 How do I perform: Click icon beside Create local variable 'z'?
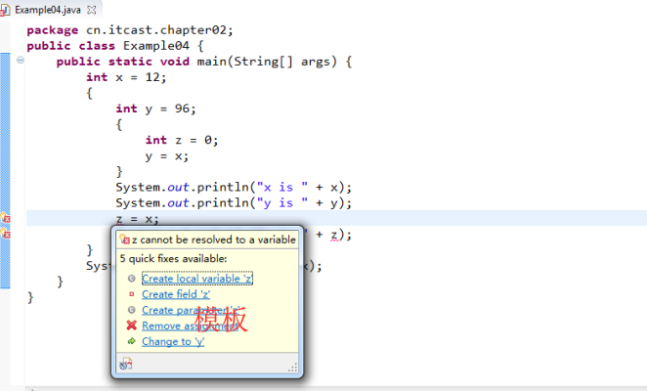click(132, 279)
